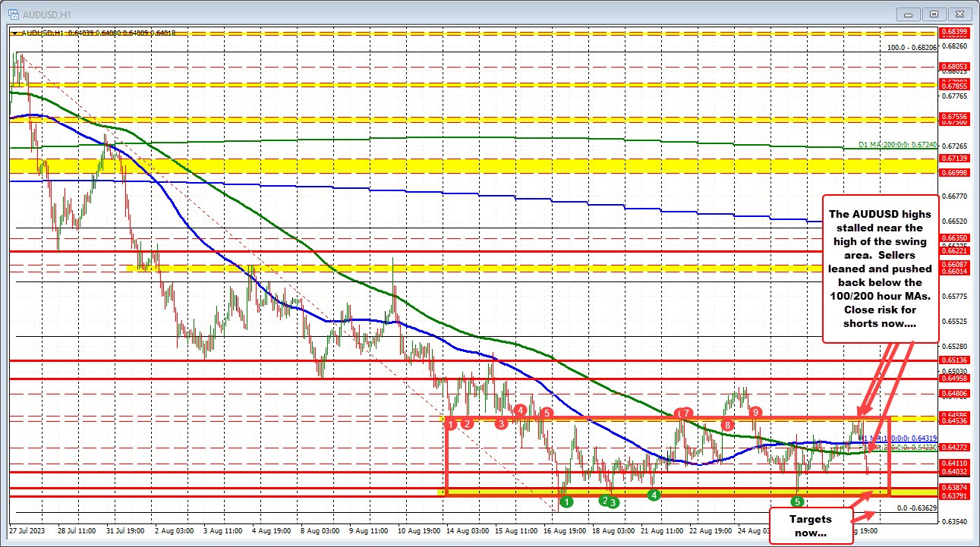Click the green circled marker 5 near the lows
The height and width of the screenshot is (547, 980).
pyautogui.click(x=796, y=502)
